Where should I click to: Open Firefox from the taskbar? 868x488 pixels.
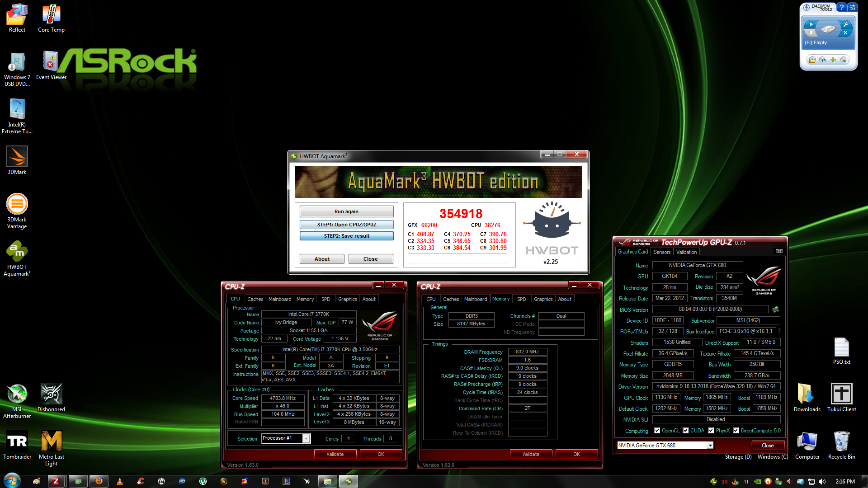pos(99,481)
